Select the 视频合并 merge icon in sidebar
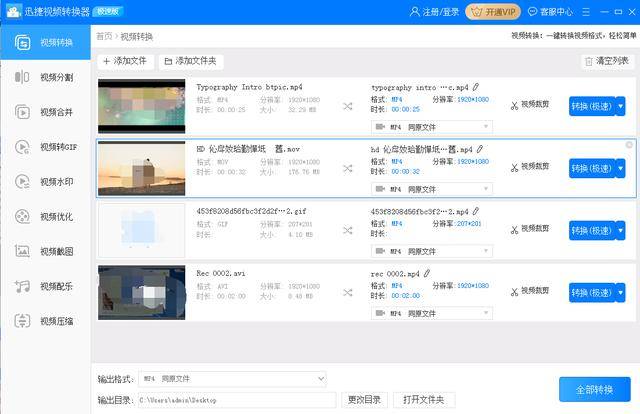640x414 pixels. (22, 112)
